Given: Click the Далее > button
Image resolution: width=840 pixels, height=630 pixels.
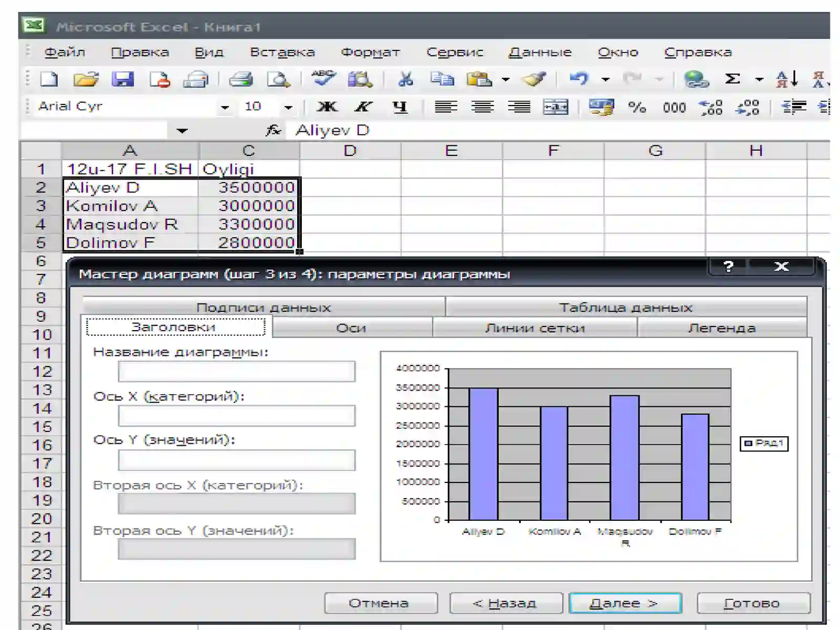Looking at the screenshot, I should (x=625, y=603).
